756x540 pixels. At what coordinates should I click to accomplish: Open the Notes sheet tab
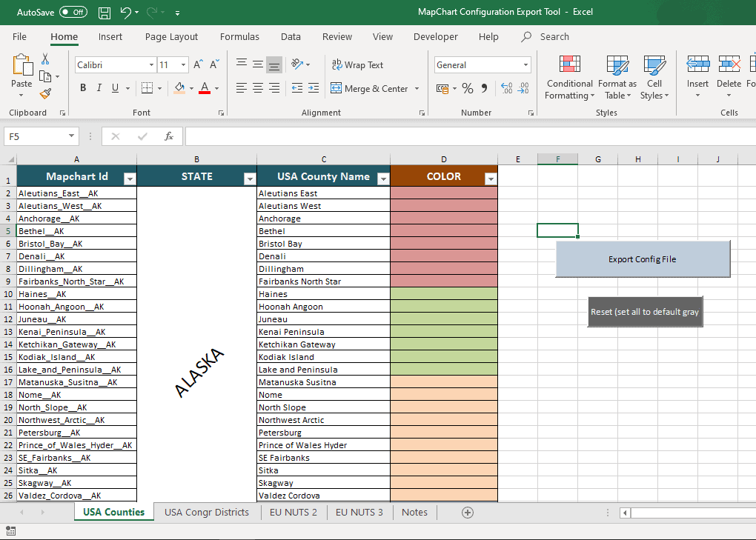414,512
